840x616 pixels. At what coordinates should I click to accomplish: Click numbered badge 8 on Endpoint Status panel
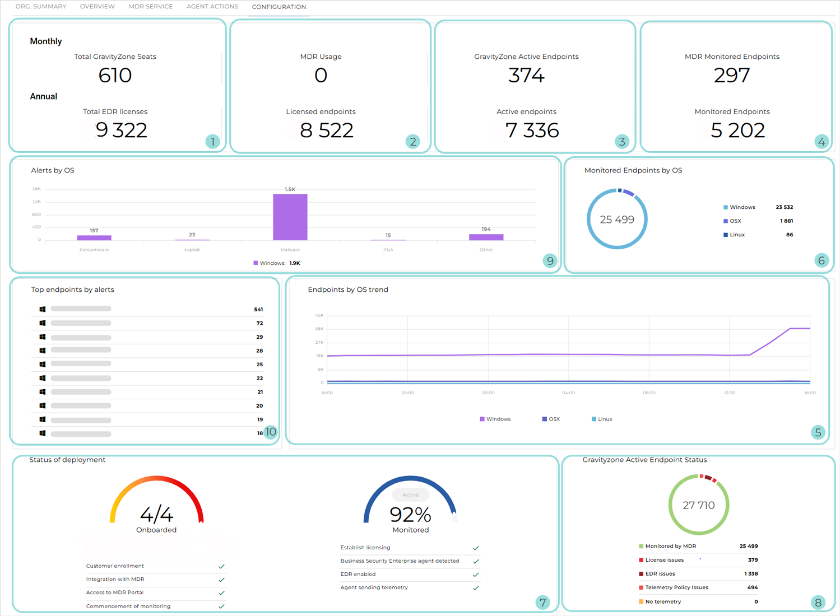tap(818, 603)
